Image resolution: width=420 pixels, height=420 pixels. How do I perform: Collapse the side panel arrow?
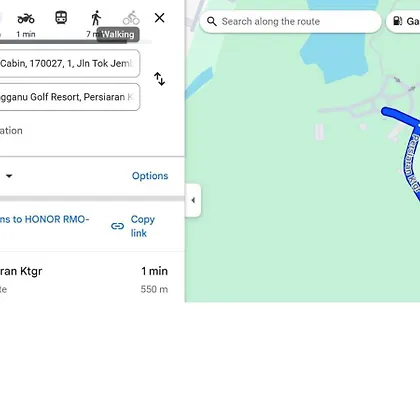[x=193, y=200]
